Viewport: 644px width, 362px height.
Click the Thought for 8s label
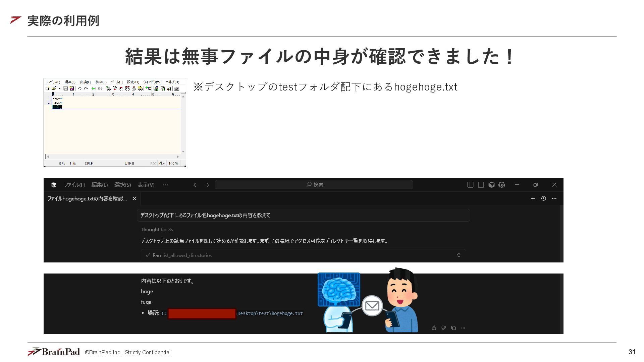(x=157, y=230)
